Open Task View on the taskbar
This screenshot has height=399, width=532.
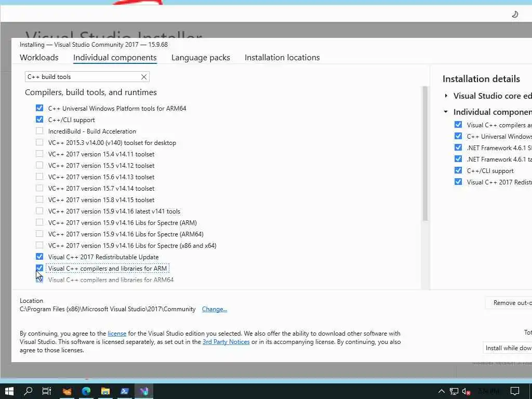[46, 391]
